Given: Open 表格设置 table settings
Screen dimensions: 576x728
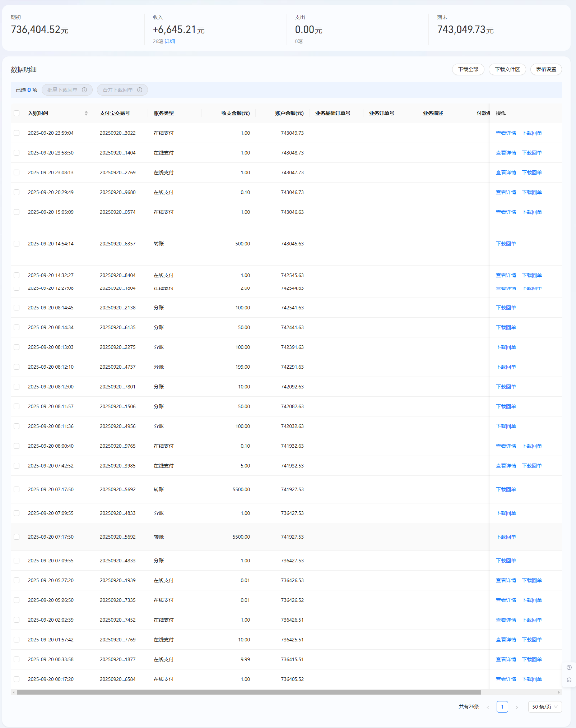Looking at the screenshot, I should [x=546, y=69].
